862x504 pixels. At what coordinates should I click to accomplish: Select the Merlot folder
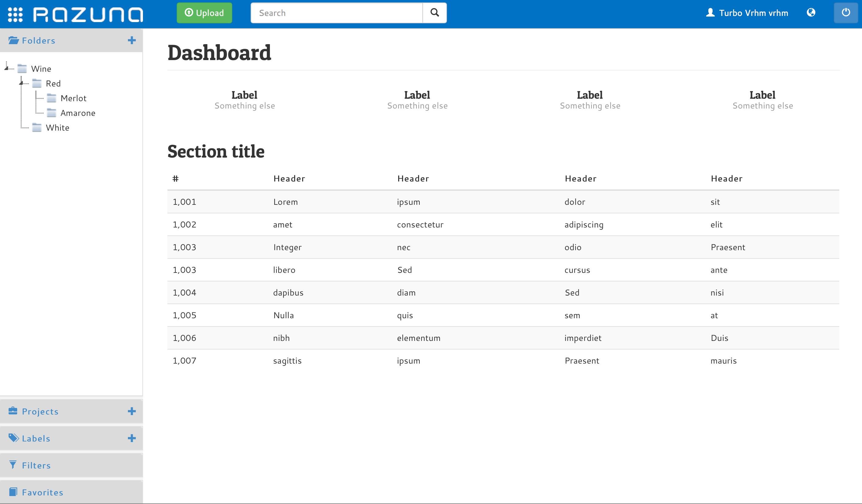(73, 98)
